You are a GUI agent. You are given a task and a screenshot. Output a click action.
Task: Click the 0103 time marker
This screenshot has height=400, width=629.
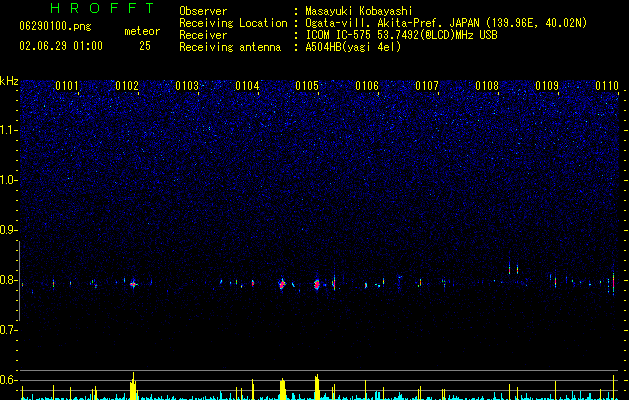click(187, 86)
